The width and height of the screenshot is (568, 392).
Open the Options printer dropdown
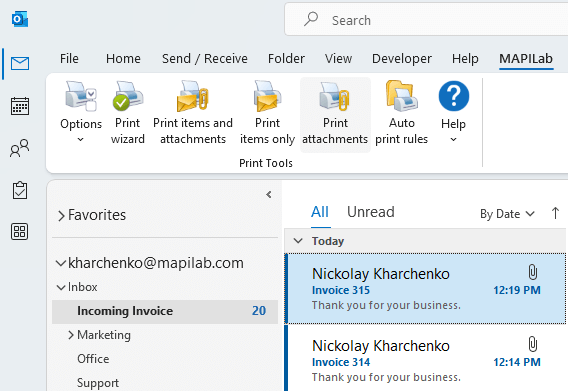coord(81,112)
